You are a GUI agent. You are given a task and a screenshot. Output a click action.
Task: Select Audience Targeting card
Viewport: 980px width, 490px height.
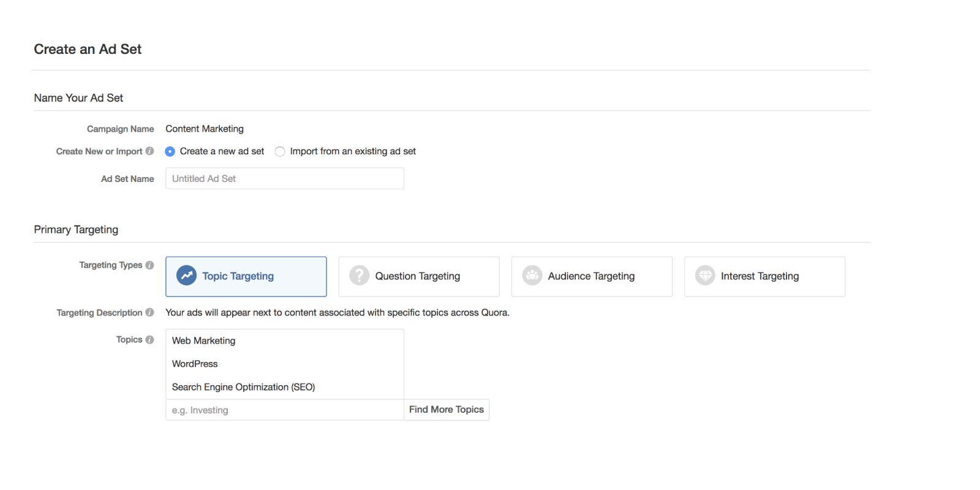[592, 276]
